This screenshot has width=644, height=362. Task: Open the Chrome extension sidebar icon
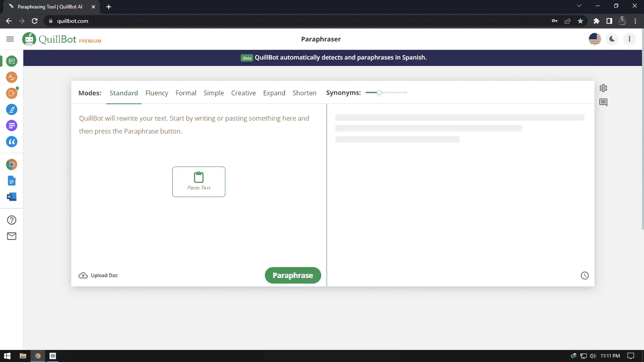coord(12,165)
